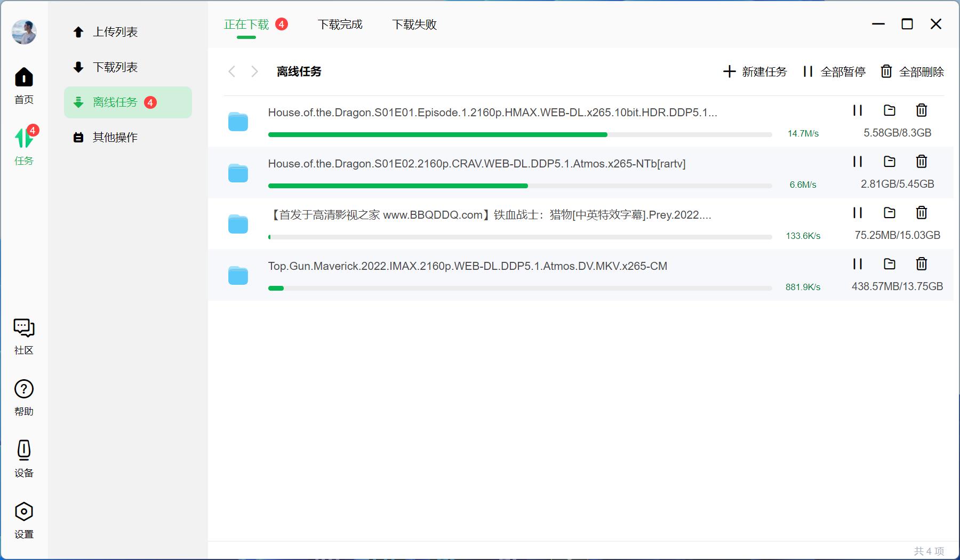Pause the Top.Gun.Maverick download task

(858, 264)
